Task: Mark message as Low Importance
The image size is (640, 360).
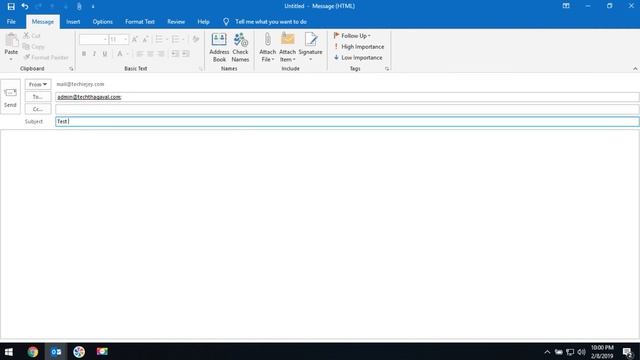Action: (x=358, y=58)
